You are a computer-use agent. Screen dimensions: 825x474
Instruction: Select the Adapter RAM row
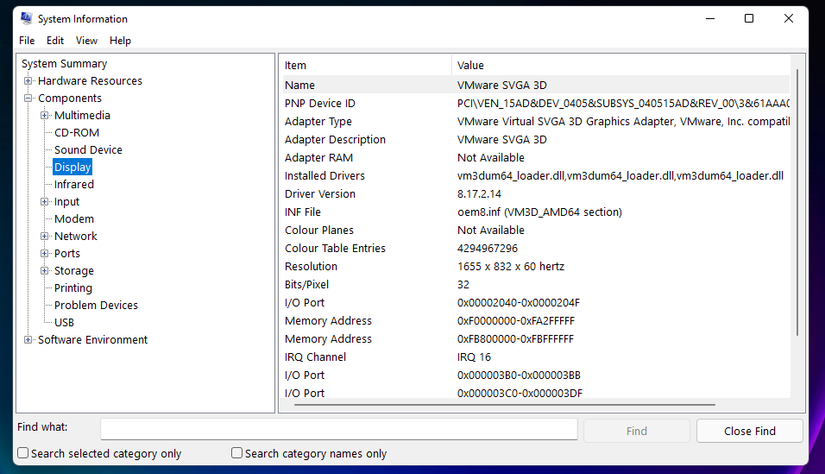click(x=536, y=158)
